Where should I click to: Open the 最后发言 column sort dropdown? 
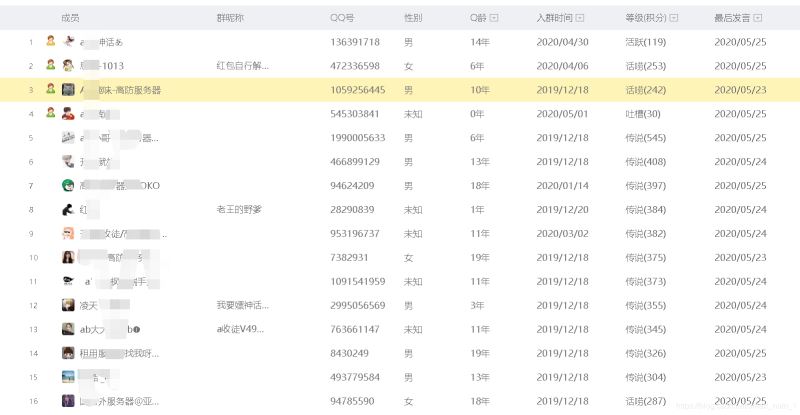[x=757, y=18]
